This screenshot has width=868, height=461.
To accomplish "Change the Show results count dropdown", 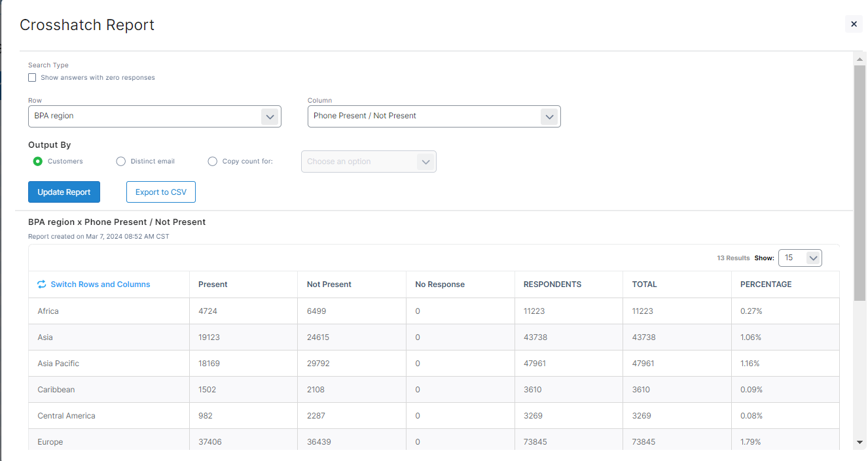I will [x=800, y=258].
